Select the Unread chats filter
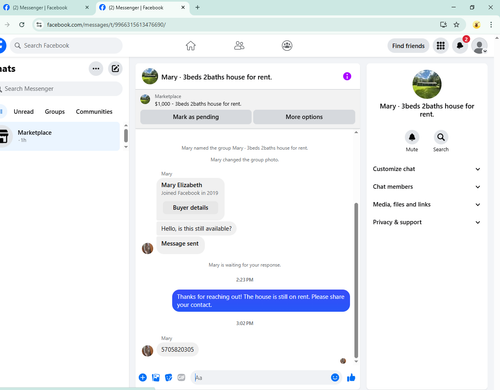The image size is (500, 390). (x=24, y=112)
